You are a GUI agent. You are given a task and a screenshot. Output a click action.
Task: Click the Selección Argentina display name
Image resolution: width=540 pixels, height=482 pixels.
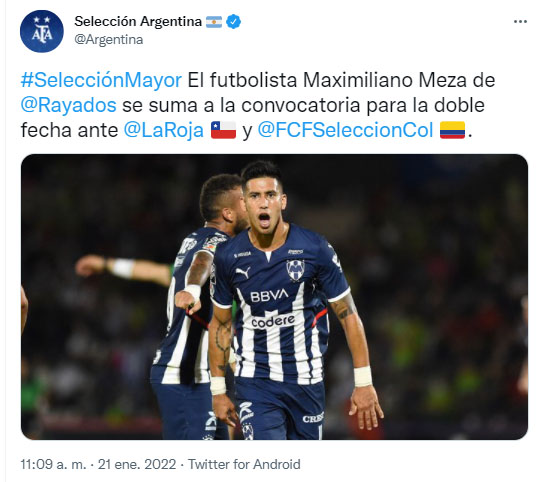(138, 21)
